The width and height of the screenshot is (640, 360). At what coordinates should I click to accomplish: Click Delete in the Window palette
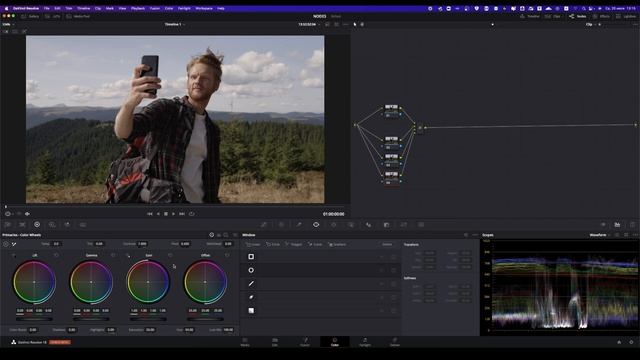click(x=387, y=244)
